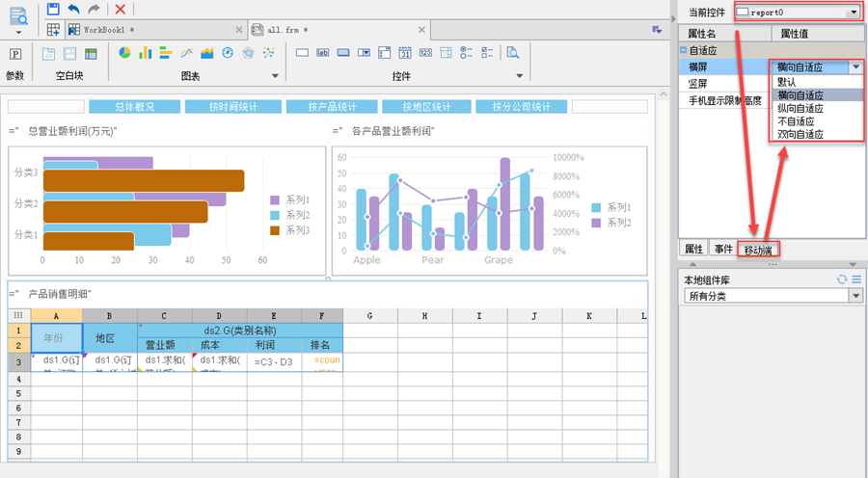The image size is (868, 478).
Task: Save the template with the floppy icon
Action: pos(53,9)
